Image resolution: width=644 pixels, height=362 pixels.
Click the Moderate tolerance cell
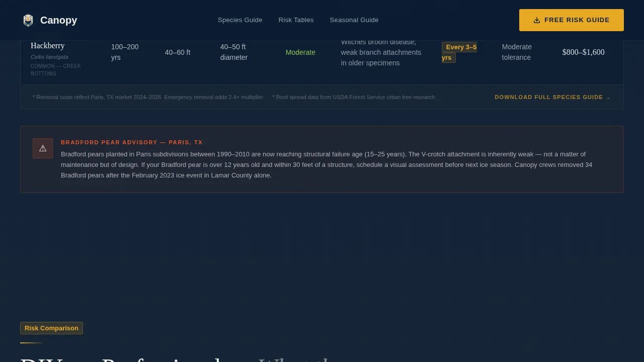(517, 52)
